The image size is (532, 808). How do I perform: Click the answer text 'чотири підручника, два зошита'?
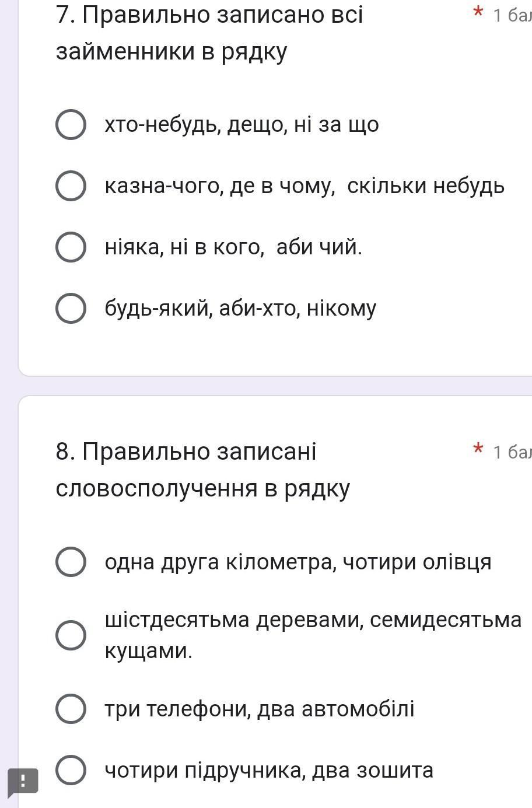[269, 770]
